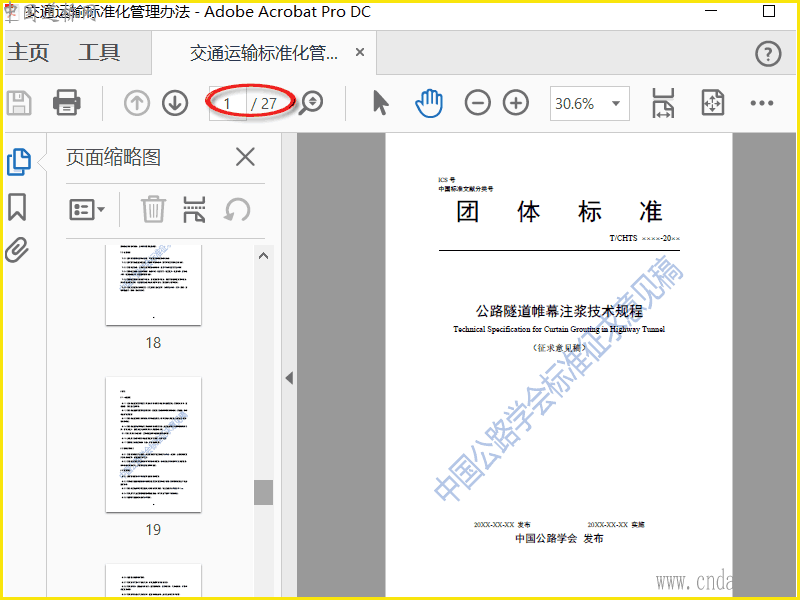This screenshot has height=600, width=800.
Task: Click thumbnail panel scroll up arrow
Action: point(263,256)
